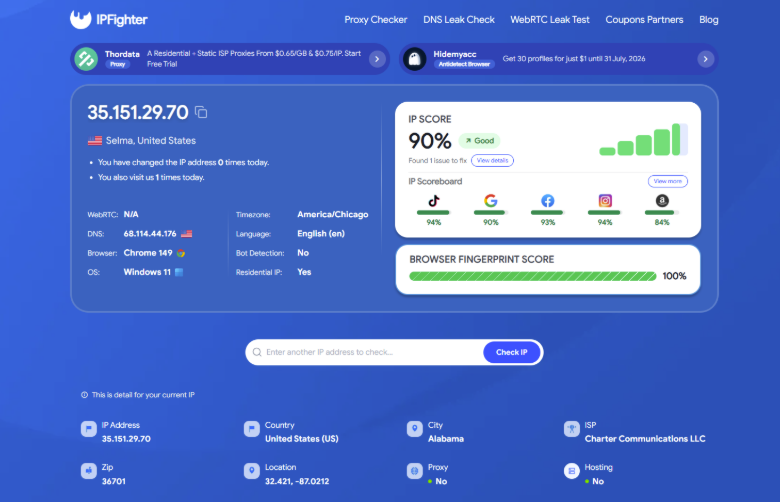Viewport: 780px width, 502px height.
Task: Click the City pin detail icon
Action: pos(414,429)
